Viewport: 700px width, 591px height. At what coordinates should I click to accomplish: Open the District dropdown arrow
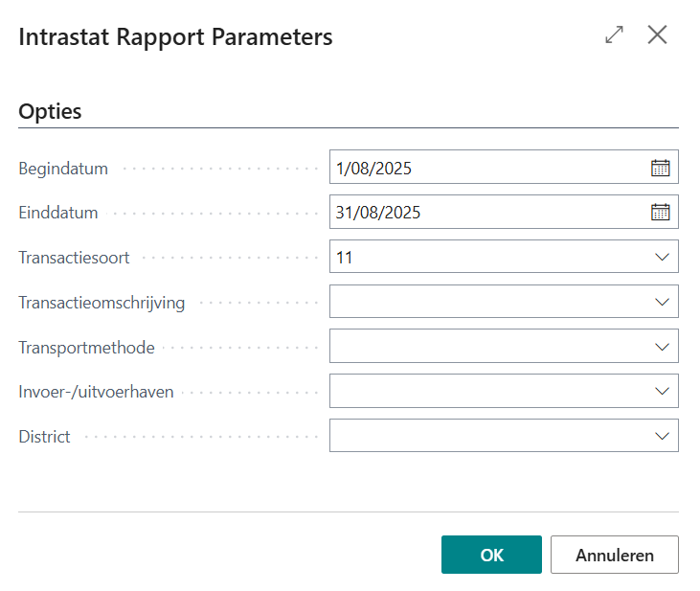pyautogui.click(x=662, y=436)
